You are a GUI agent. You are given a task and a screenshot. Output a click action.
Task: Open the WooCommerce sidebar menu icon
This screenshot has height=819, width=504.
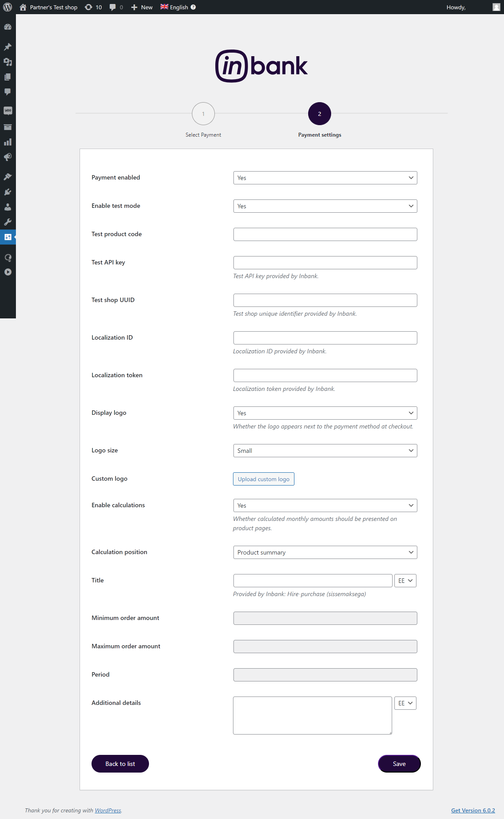click(8, 111)
